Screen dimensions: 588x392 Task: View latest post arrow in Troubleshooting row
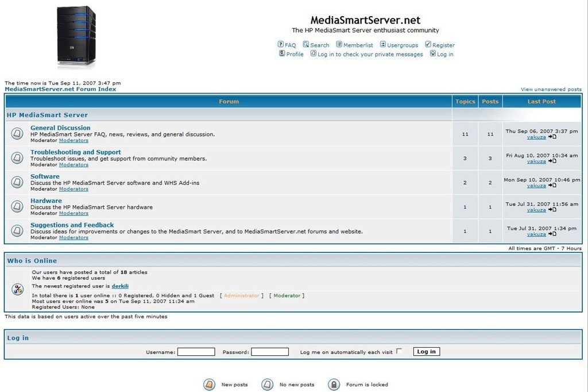[x=552, y=161]
